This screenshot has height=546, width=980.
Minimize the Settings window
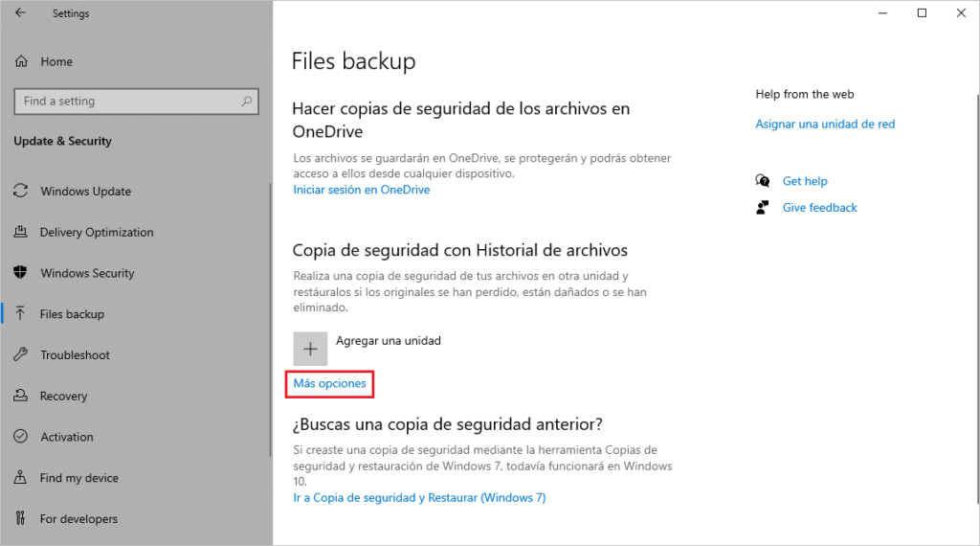coord(882,12)
